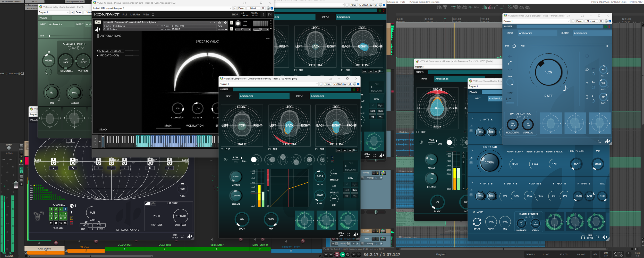Go to the next Kontakt instrument preset
644x258 pixels.
point(214,22)
